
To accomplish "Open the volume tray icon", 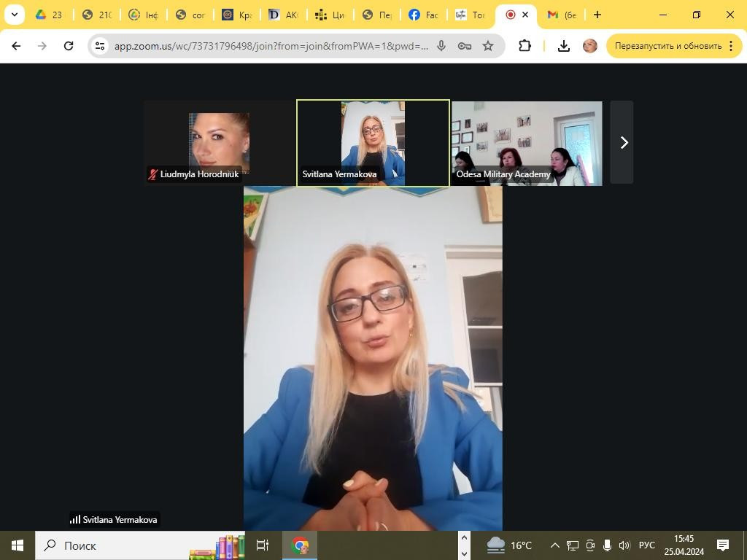I will pyautogui.click(x=624, y=545).
